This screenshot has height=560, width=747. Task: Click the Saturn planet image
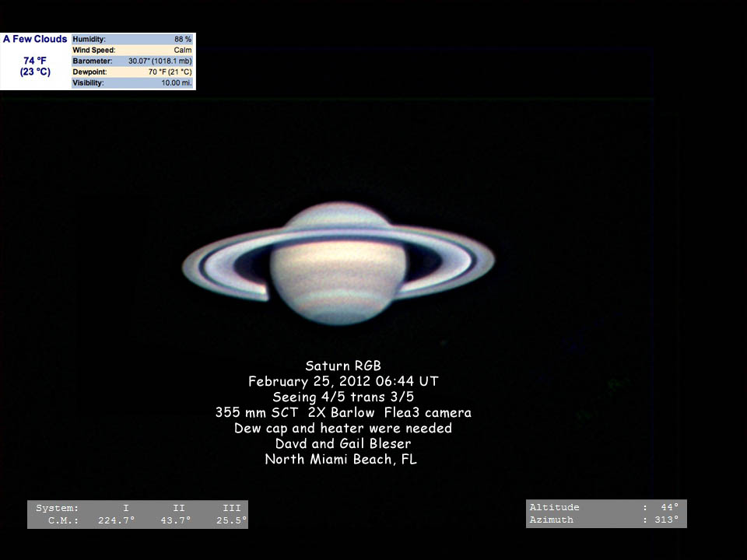[338, 264]
